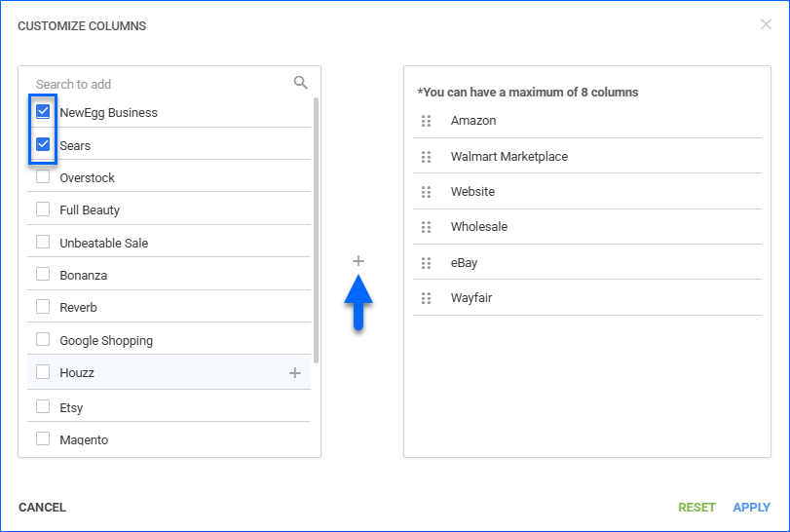790x532 pixels.
Task: Cancel the customize columns dialog
Action: (42, 508)
